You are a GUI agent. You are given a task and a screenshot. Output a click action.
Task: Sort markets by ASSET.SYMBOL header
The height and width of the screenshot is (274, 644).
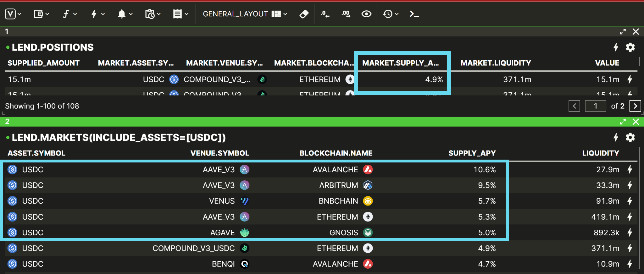pos(36,153)
